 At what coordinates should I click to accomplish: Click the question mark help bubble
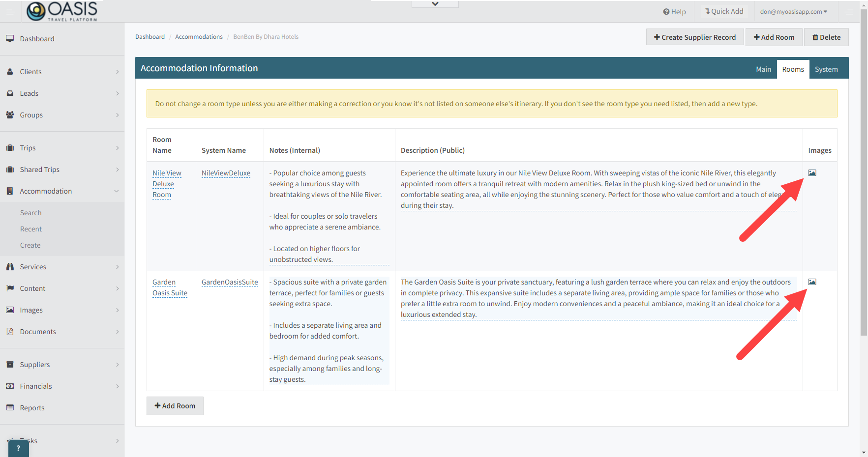pos(19,448)
